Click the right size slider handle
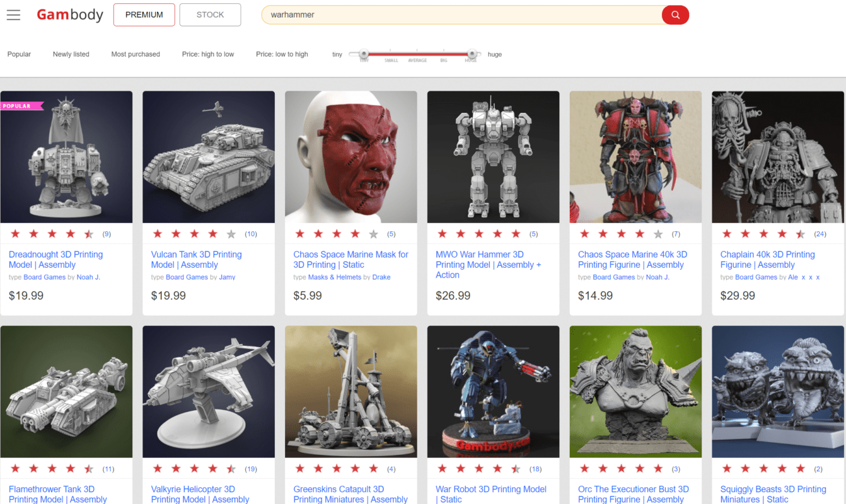The image size is (846, 504). [x=472, y=54]
